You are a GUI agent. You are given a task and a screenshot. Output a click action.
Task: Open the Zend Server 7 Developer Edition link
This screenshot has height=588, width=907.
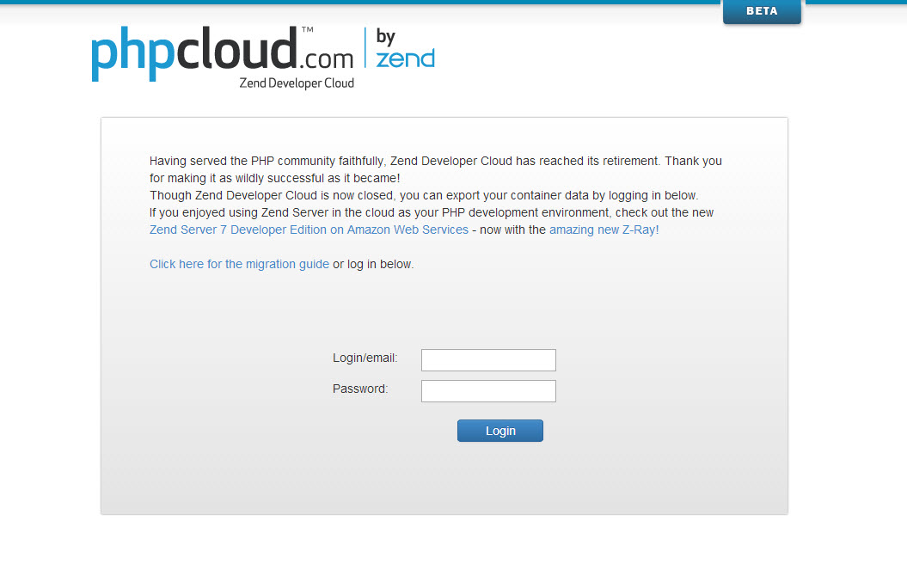(309, 230)
